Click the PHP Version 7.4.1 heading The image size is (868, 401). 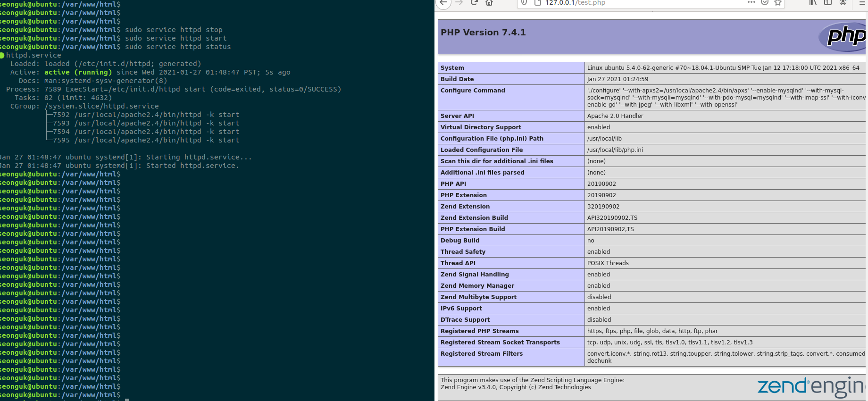click(x=483, y=33)
